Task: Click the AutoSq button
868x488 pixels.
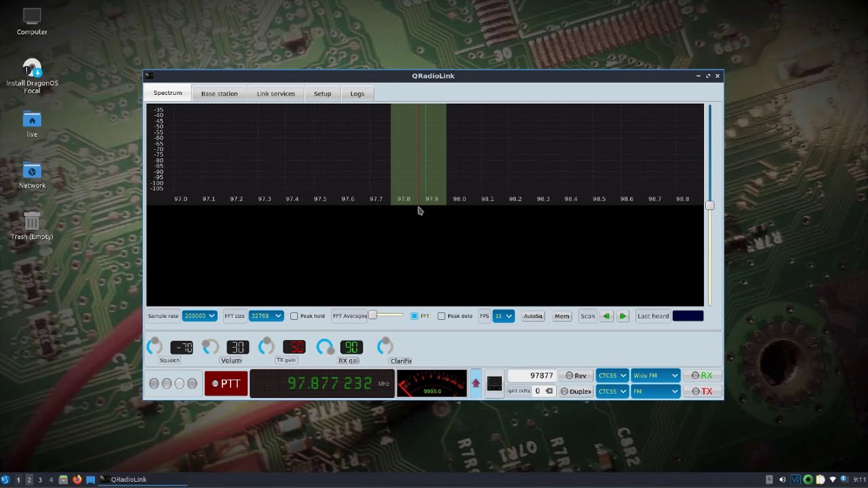Action: (x=533, y=316)
